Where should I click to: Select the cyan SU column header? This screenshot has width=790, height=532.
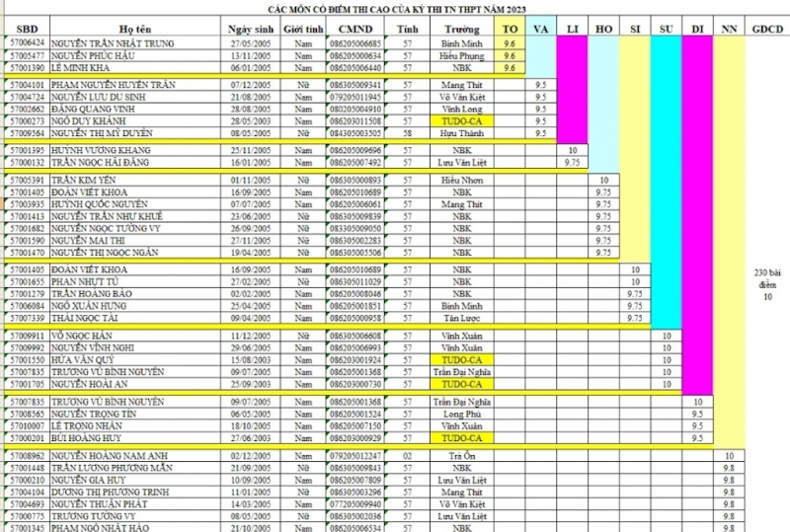point(667,31)
